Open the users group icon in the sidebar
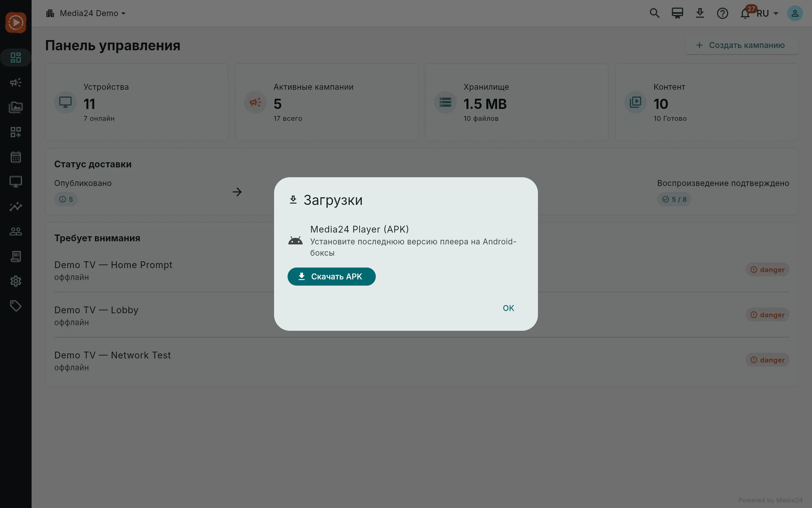This screenshot has height=508, width=812. click(16, 231)
